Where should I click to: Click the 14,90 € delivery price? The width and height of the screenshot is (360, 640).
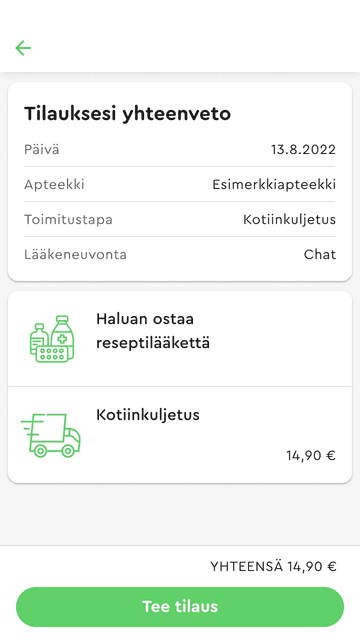(311, 455)
